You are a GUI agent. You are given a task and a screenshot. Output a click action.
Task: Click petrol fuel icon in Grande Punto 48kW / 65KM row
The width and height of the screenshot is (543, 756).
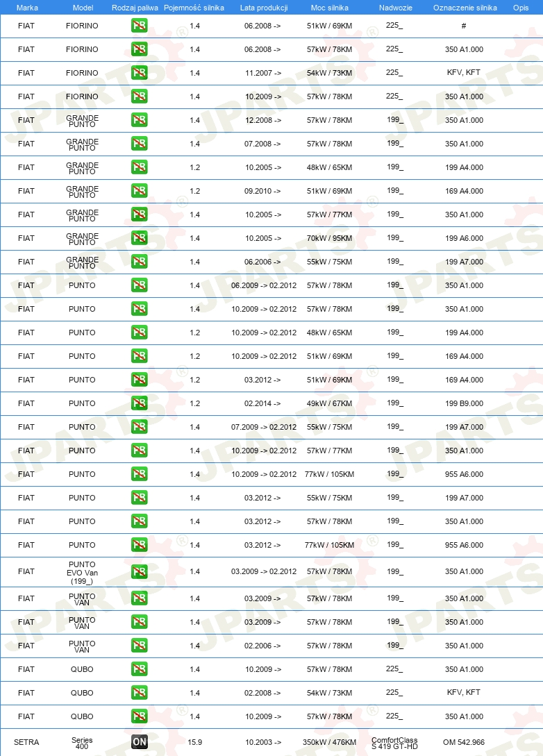click(140, 167)
